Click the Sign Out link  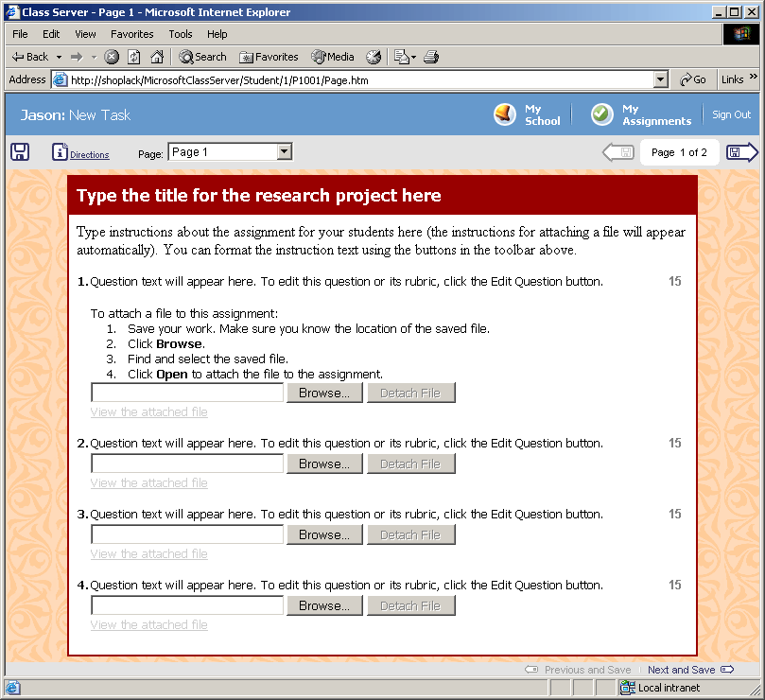tap(731, 114)
